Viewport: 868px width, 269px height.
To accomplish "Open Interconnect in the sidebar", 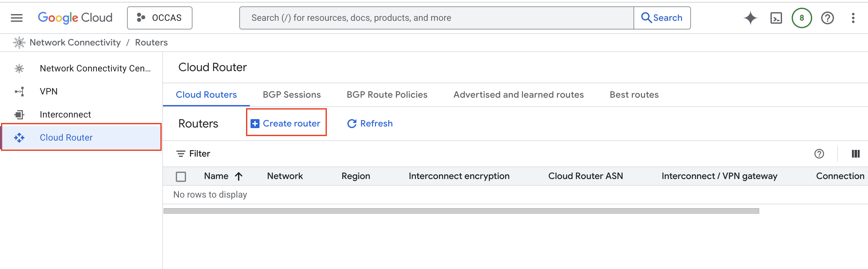I will coord(81,115).
